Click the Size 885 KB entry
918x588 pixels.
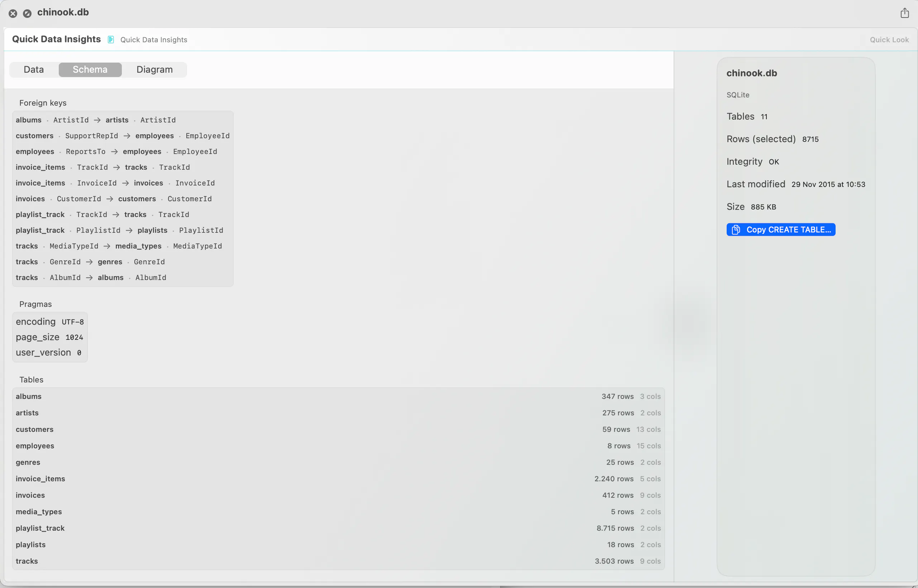pos(751,206)
